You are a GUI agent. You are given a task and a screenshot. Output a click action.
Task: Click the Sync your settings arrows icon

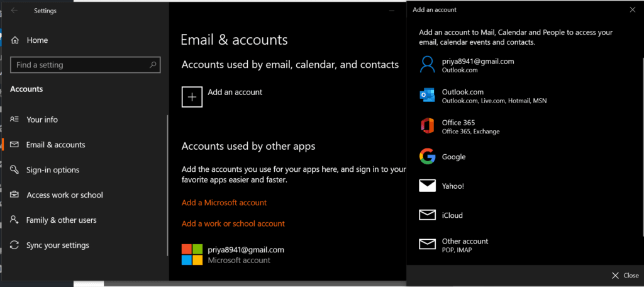pyautogui.click(x=14, y=245)
